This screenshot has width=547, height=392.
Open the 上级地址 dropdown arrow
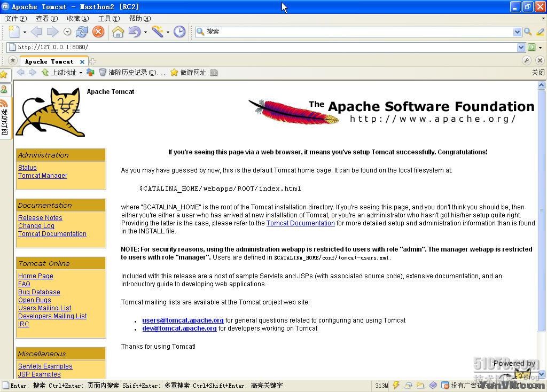click(x=81, y=73)
